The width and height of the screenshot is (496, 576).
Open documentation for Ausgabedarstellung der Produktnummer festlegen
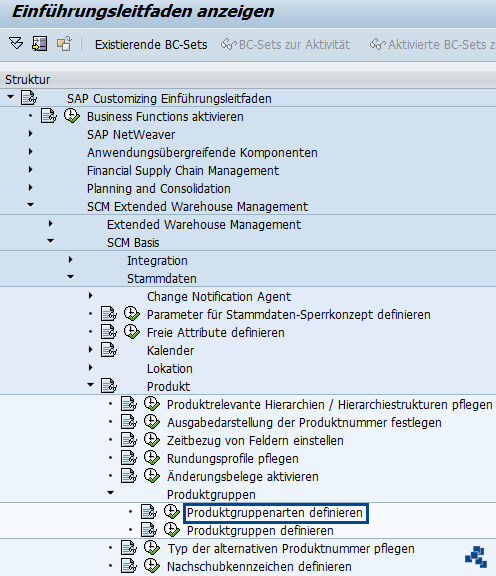click(129, 422)
